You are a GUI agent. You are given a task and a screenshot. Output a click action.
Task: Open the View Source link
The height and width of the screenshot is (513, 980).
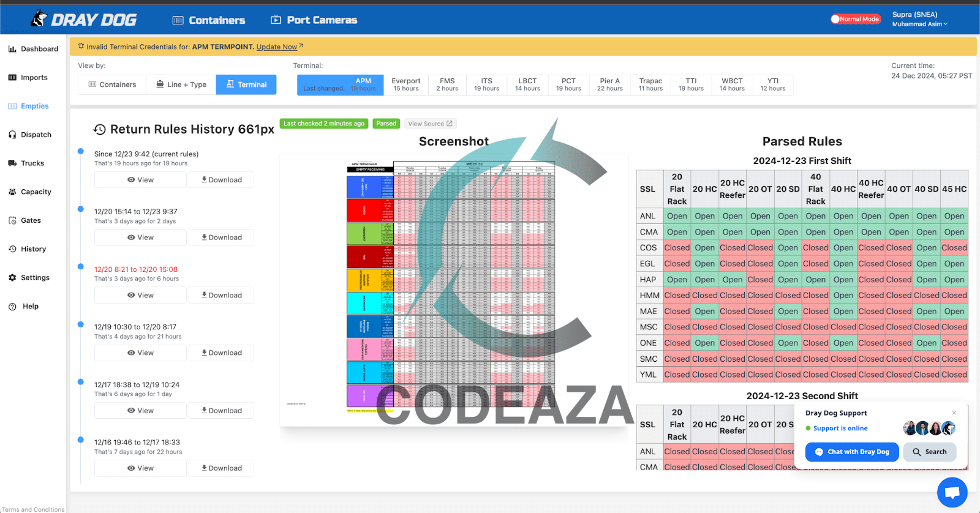[x=430, y=124]
